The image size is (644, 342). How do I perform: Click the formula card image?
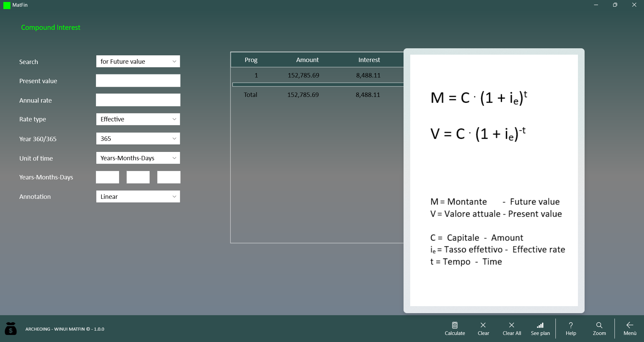coord(494,180)
